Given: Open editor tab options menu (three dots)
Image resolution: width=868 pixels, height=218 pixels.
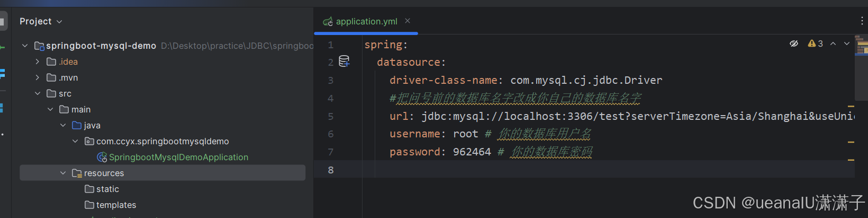Looking at the screenshot, I should 862,21.
